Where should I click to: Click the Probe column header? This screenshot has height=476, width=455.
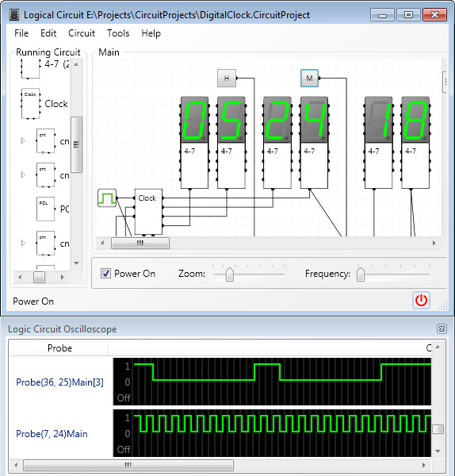click(x=59, y=348)
